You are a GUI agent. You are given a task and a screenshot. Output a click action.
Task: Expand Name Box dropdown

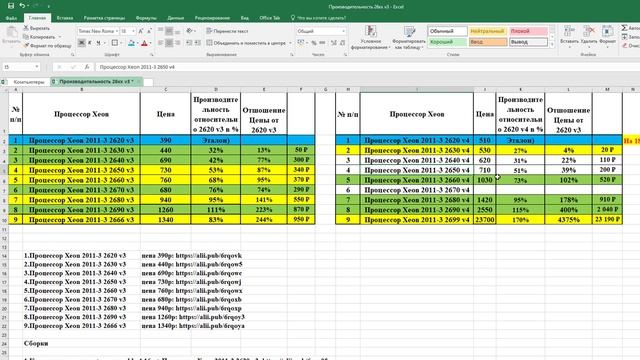click(37, 67)
